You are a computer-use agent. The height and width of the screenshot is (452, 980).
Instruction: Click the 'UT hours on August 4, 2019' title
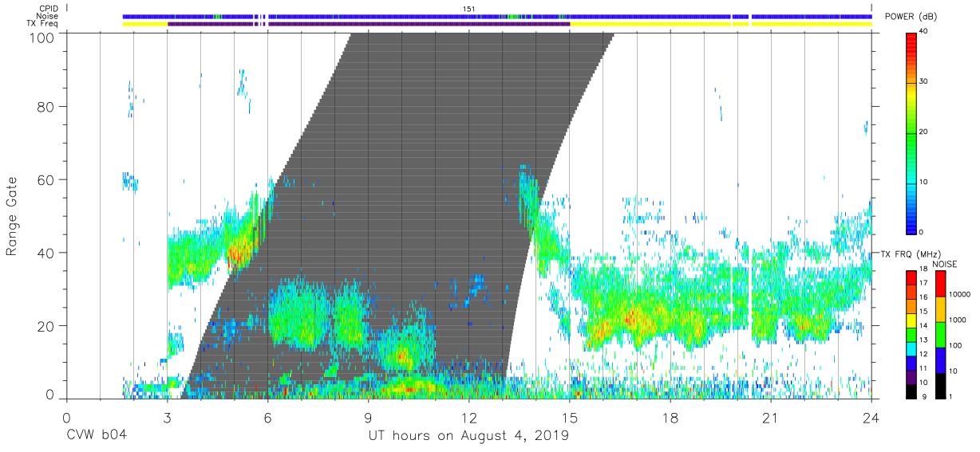coord(468,436)
